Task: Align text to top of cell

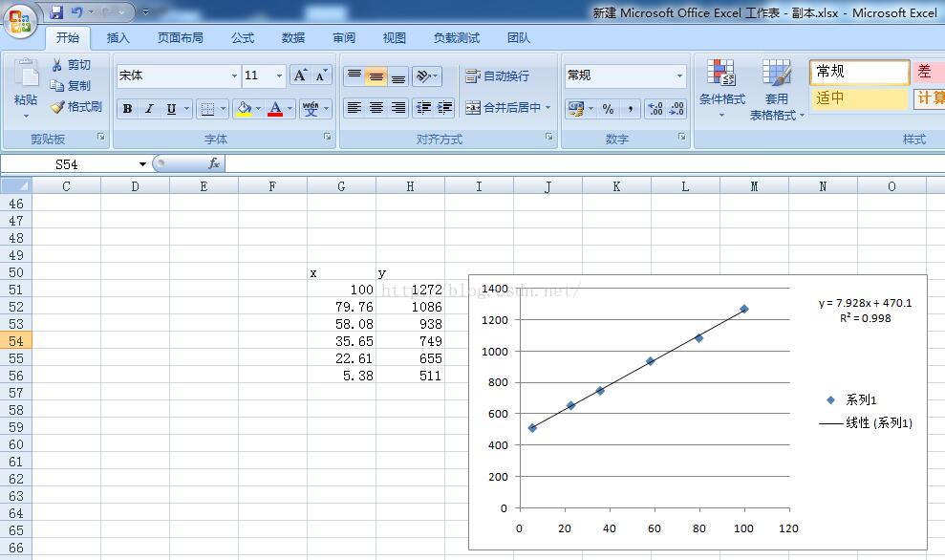Action: point(354,75)
